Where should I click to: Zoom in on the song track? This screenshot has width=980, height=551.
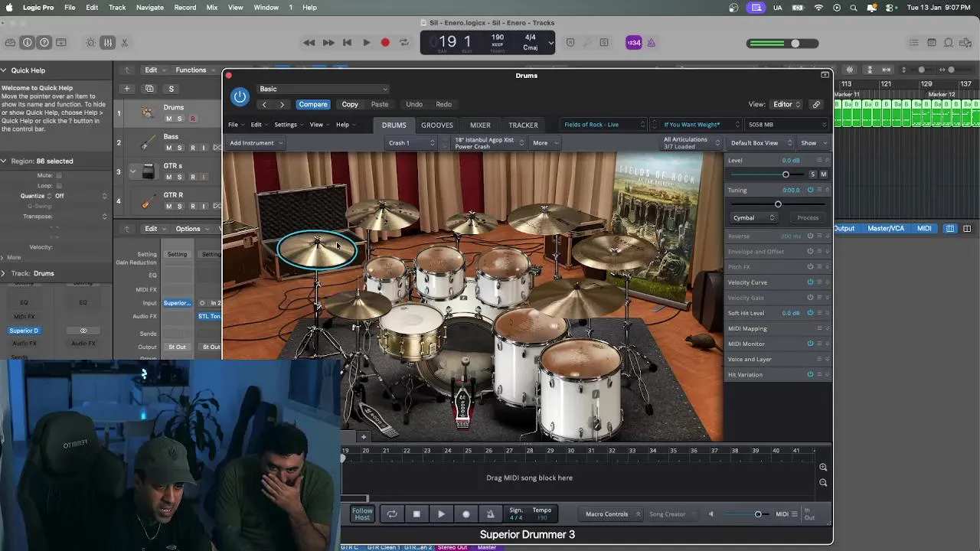click(x=823, y=468)
